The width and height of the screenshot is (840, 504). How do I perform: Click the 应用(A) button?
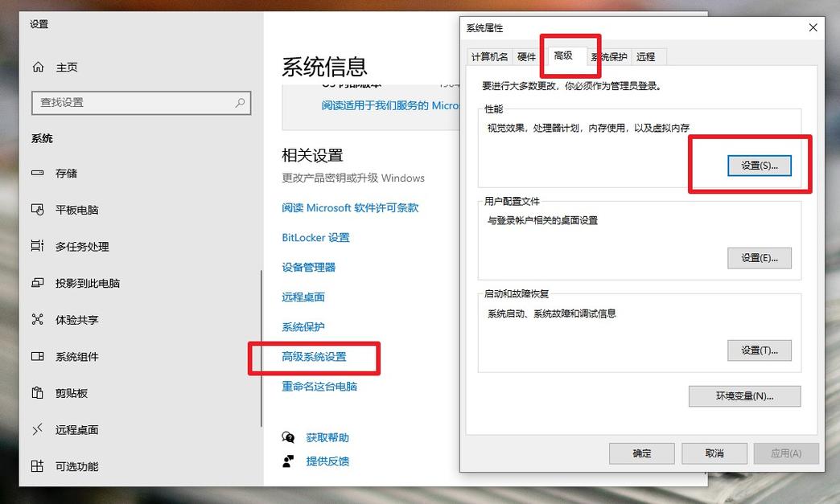[786, 453]
